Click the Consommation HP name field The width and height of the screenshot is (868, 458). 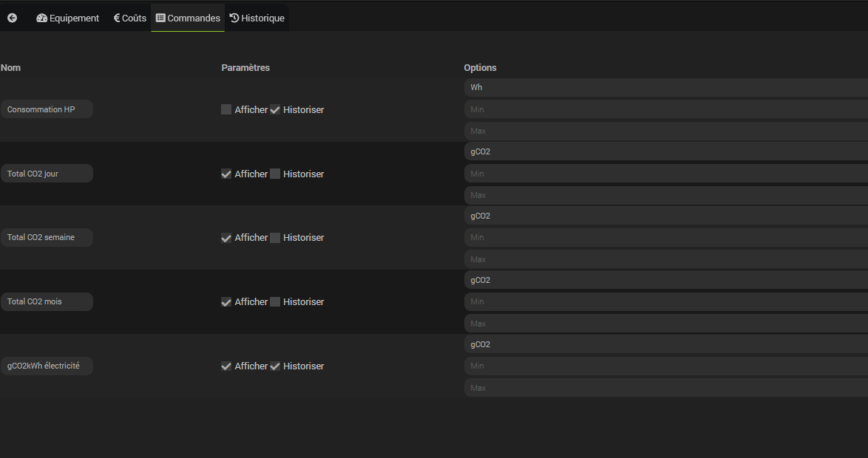click(47, 109)
